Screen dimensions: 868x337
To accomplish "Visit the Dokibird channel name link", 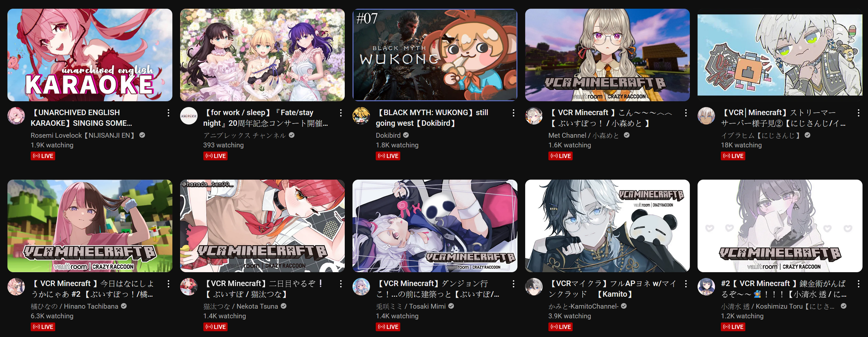I will point(388,135).
